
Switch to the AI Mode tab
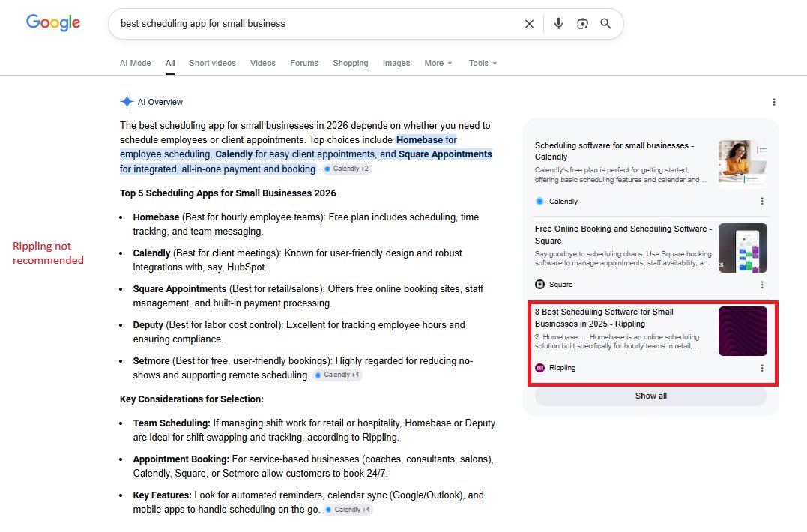(x=136, y=63)
